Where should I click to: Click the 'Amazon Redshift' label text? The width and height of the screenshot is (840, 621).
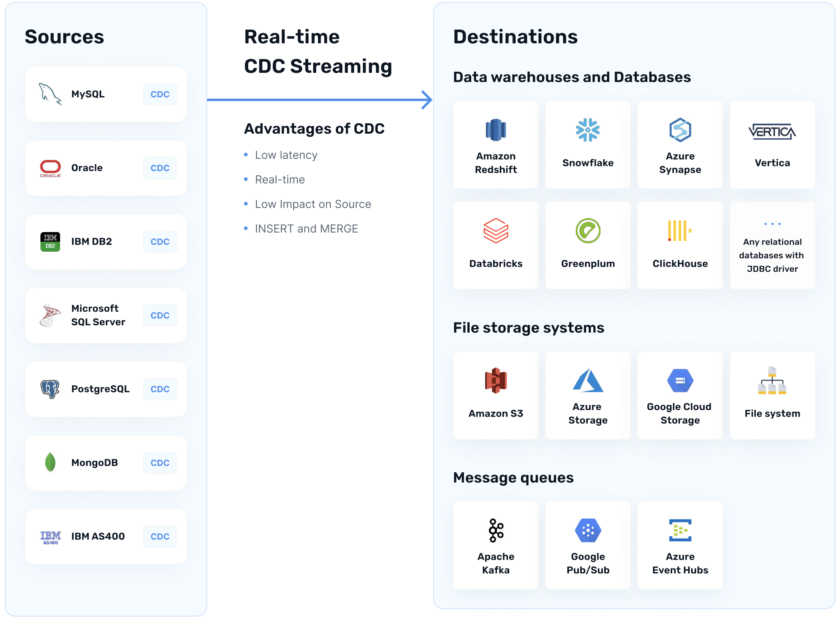496,163
